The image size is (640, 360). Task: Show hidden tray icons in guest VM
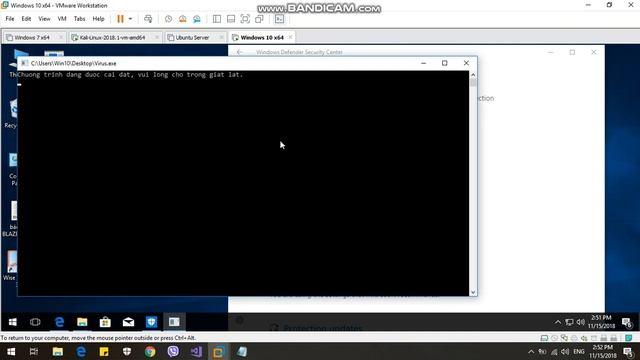(x=558, y=322)
